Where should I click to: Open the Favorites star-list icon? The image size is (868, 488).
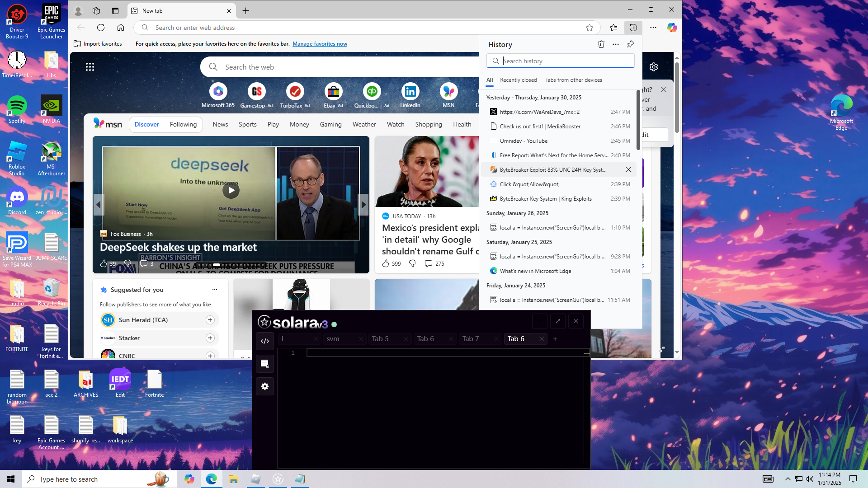pos(613,28)
